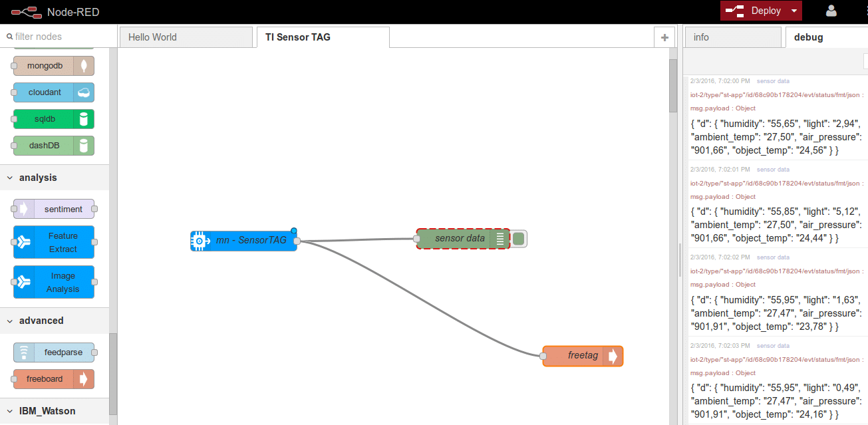Select the mn - SensorTAG node label
This screenshot has width=868, height=425.
coord(251,241)
